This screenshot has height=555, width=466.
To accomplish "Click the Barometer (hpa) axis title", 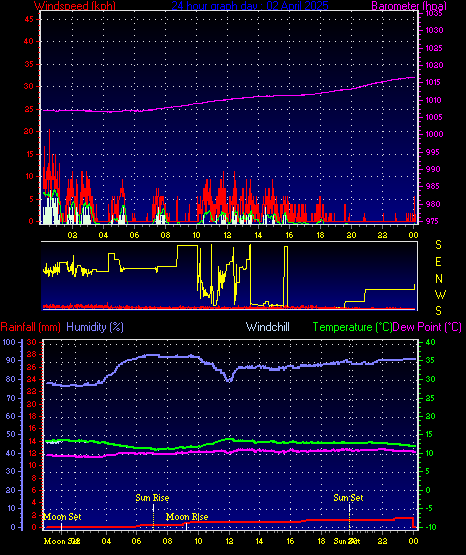I will [x=409, y=6].
